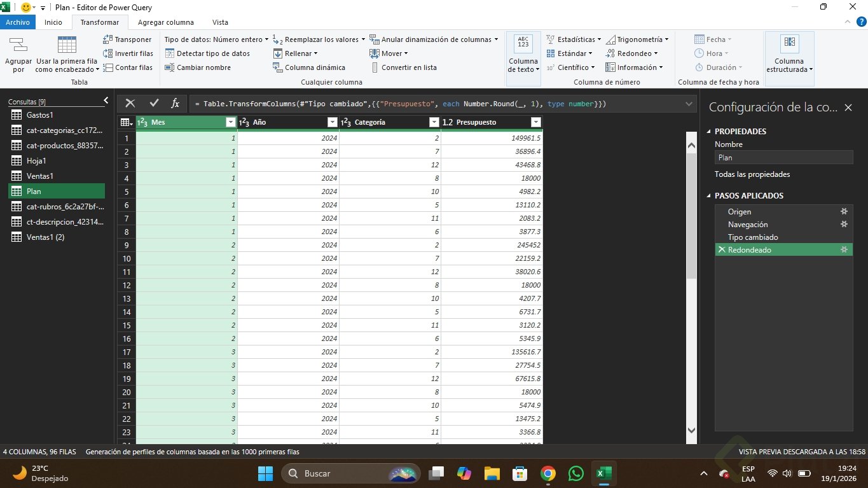868x488 pixels.
Task: Expand the formula bar chevron
Action: [689, 103]
